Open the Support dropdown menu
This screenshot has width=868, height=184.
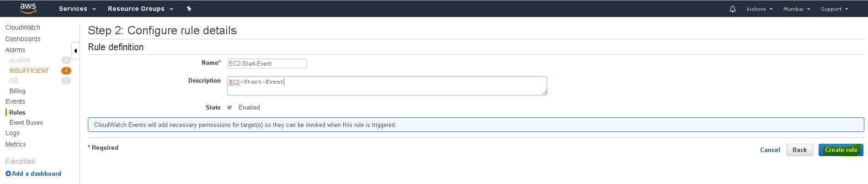point(834,9)
